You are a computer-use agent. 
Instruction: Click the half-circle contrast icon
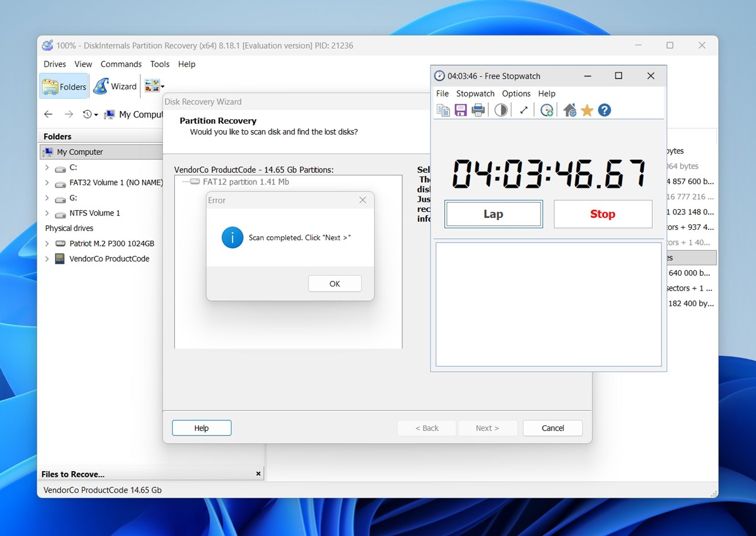[x=501, y=110]
